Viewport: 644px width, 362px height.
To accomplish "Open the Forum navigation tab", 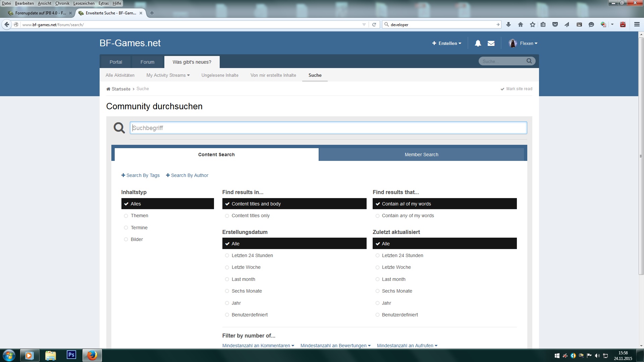I will pyautogui.click(x=147, y=62).
